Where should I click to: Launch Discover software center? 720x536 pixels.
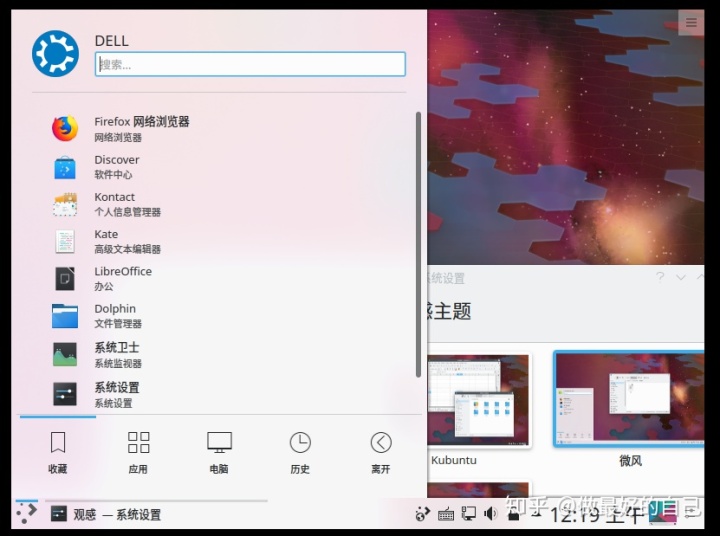click(218, 167)
